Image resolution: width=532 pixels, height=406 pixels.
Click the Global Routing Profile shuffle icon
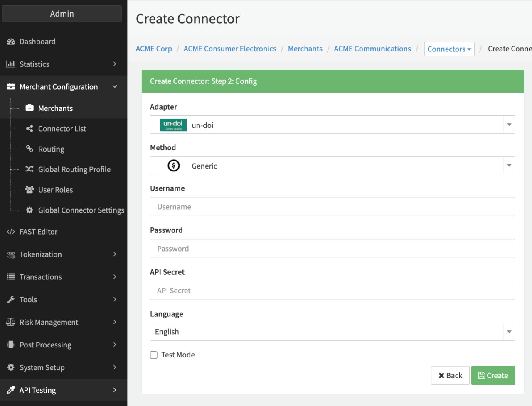point(30,169)
